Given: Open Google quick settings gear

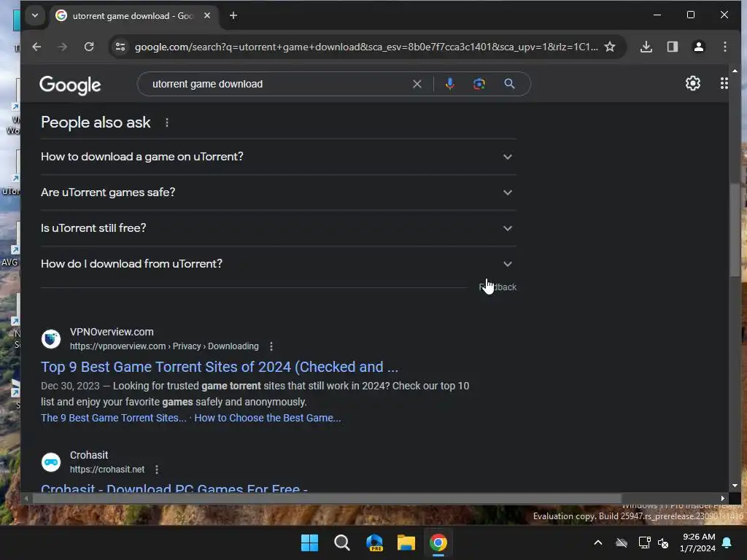Looking at the screenshot, I should tap(693, 83).
